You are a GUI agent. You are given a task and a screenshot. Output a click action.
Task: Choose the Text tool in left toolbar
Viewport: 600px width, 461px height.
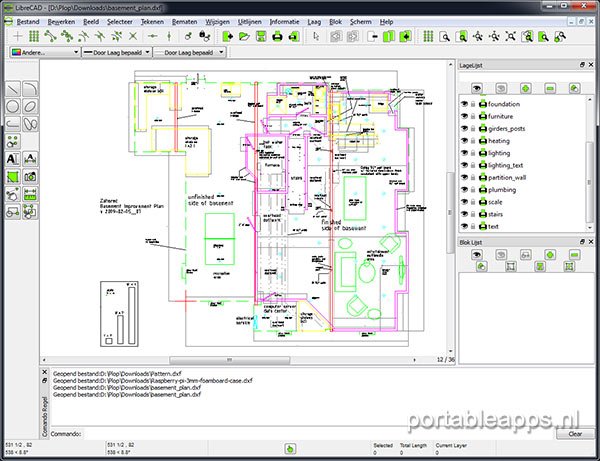click(x=12, y=158)
